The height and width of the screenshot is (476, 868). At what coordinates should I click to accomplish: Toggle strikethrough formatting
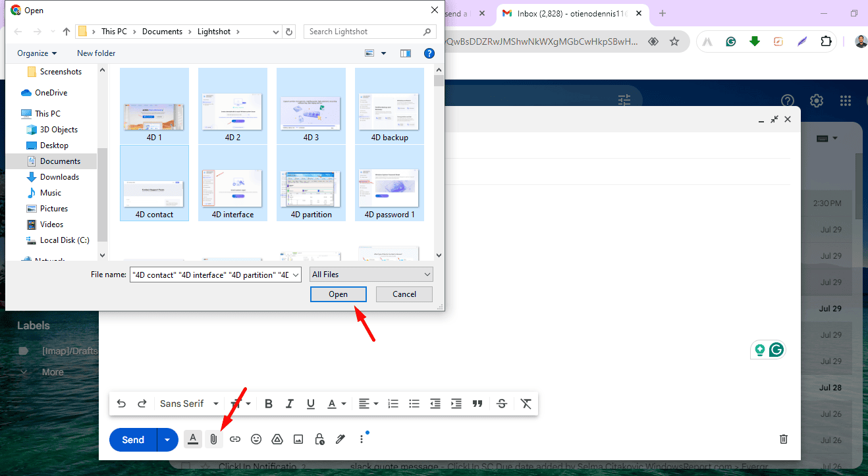502,404
